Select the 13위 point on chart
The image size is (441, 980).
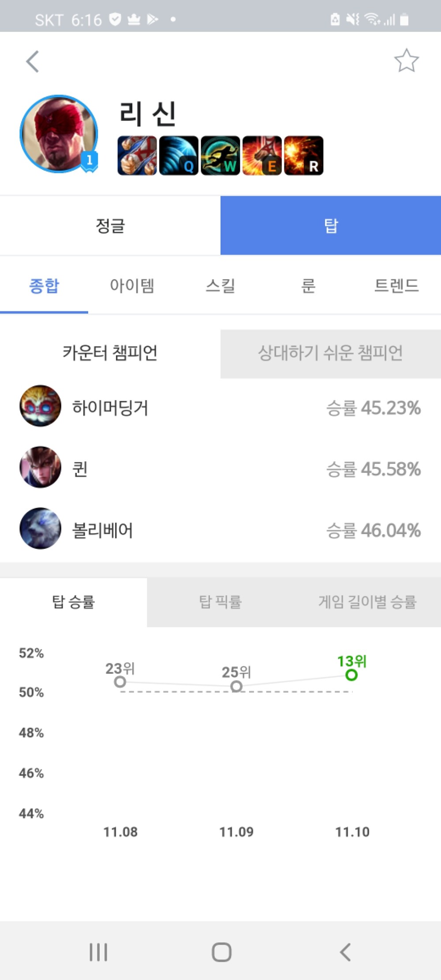351,674
